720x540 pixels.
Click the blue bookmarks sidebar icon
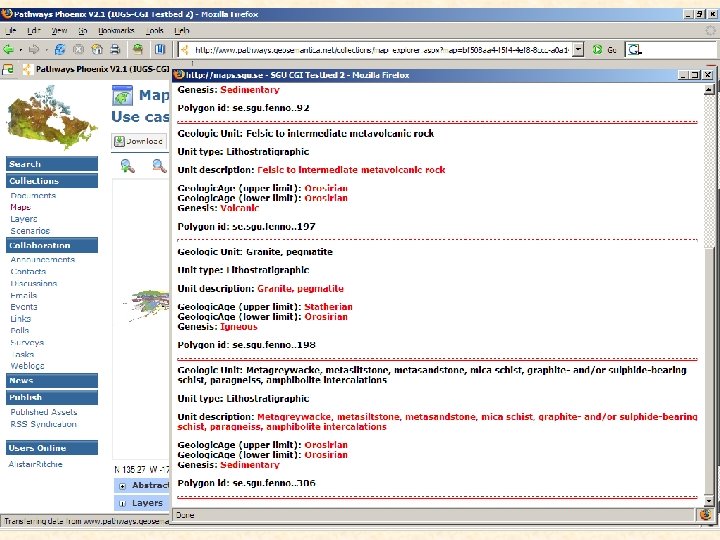tap(159, 49)
